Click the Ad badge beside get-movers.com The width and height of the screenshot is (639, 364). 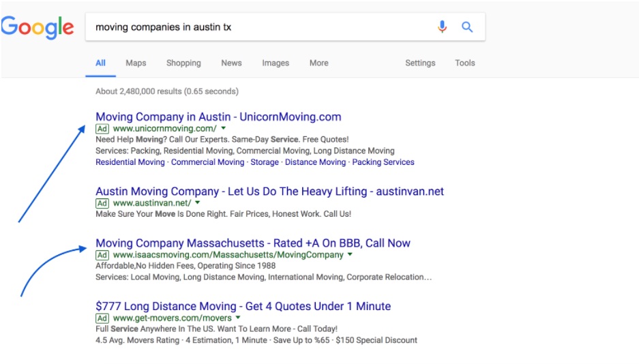[102, 318]
